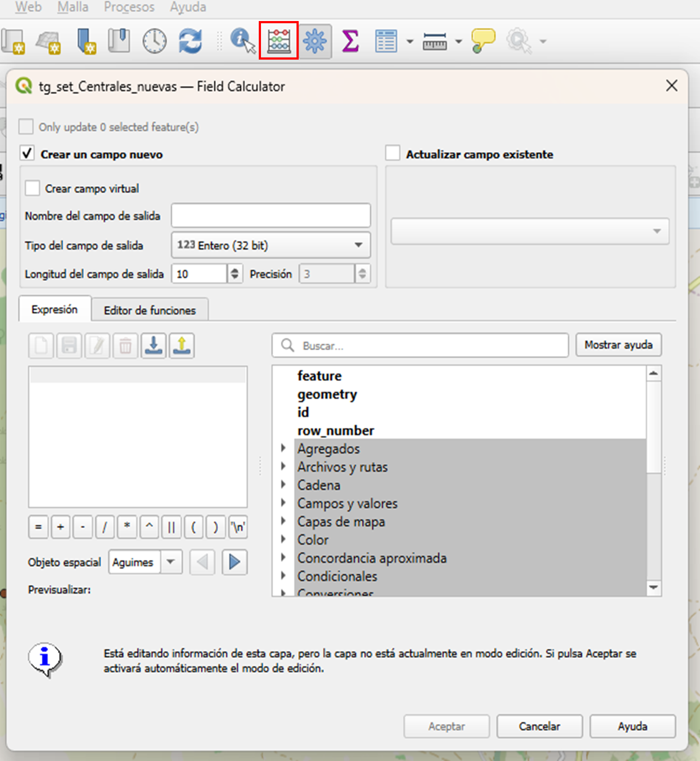Click the edit stored expression pencil icon
This screenshot has height=761, width=700.
97,346
